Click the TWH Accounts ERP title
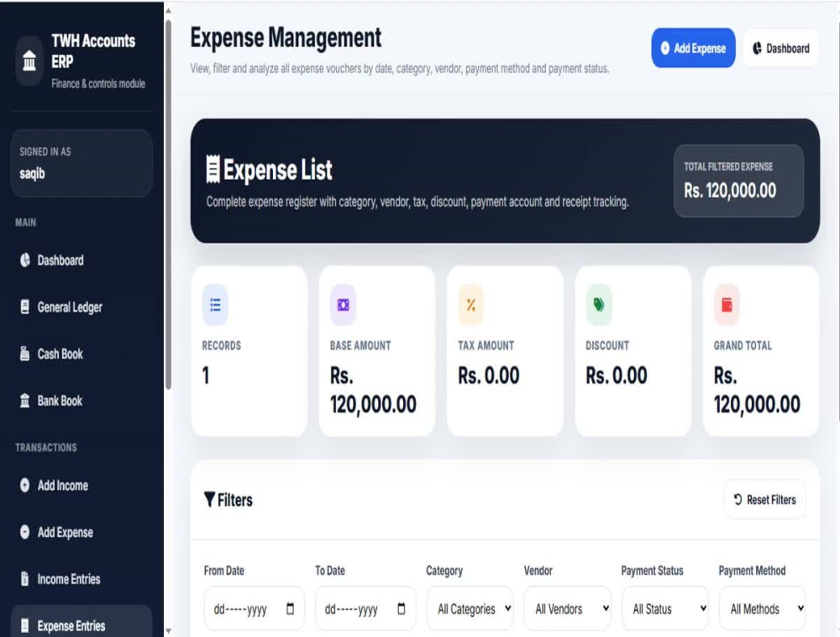The image size is (840, 637). [x=93, y=51]
